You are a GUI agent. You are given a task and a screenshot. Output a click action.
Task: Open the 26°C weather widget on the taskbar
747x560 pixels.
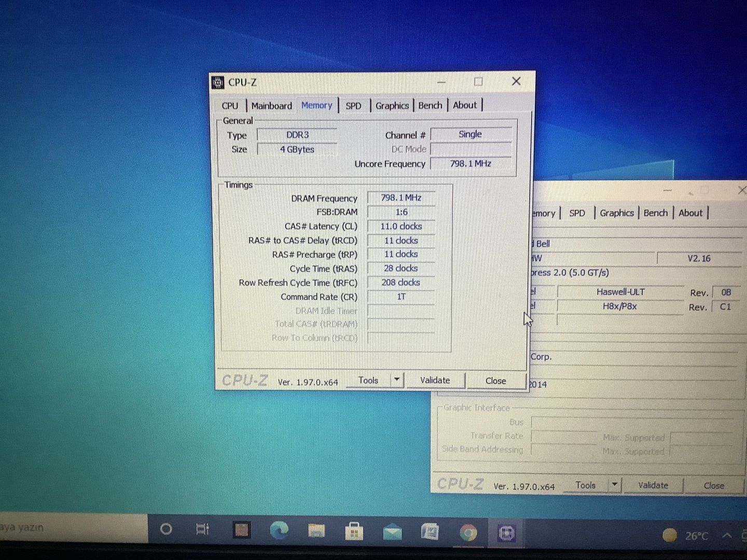686,536
